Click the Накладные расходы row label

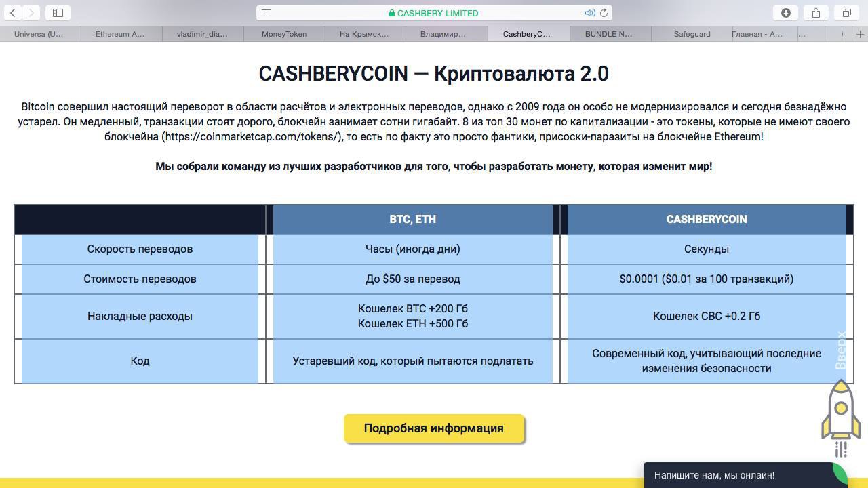[140, 316]
